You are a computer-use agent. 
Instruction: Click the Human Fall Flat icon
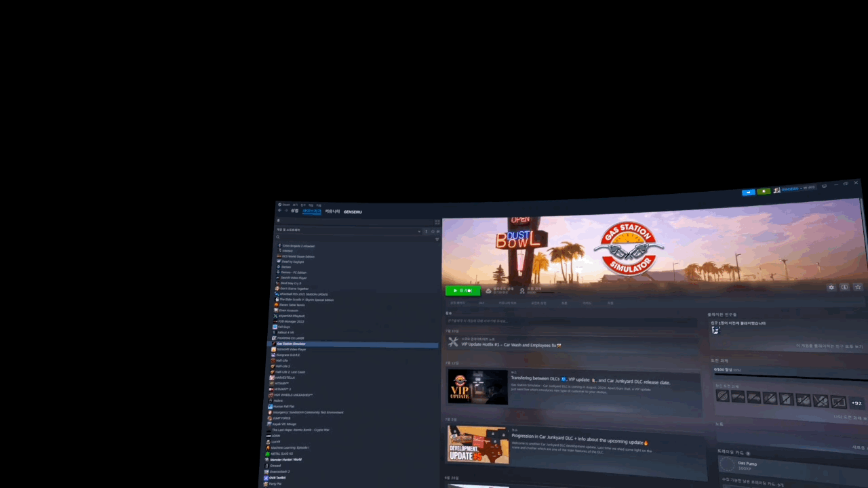(x=271, y=407)
